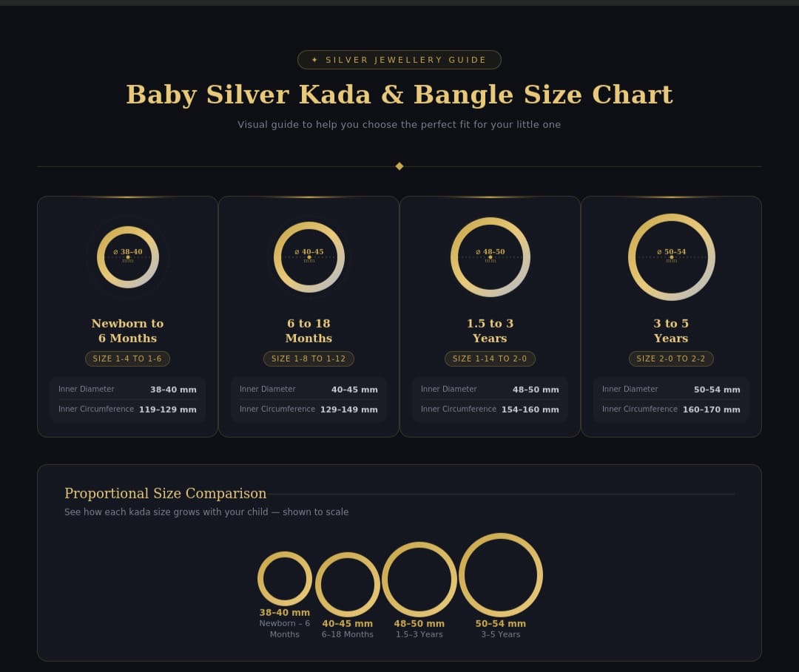
Task: Select the 48-50 mm ring icon card
Action: 490,257
